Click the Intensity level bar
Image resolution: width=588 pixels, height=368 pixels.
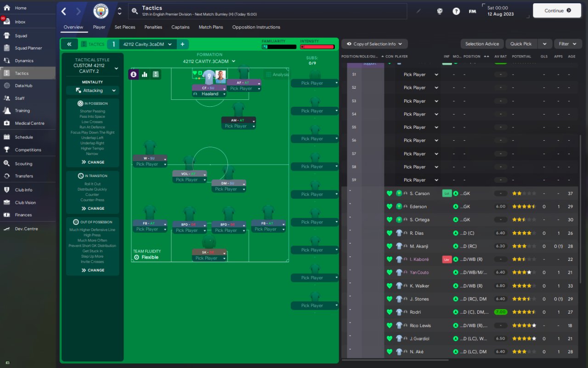point(317,47)
